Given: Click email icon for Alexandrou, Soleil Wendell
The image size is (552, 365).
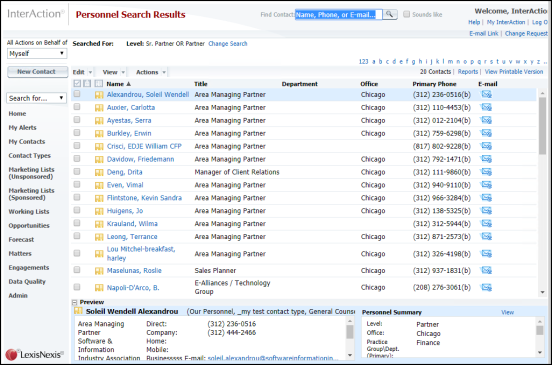Looking at the screenshot, I should coord(487,94).
